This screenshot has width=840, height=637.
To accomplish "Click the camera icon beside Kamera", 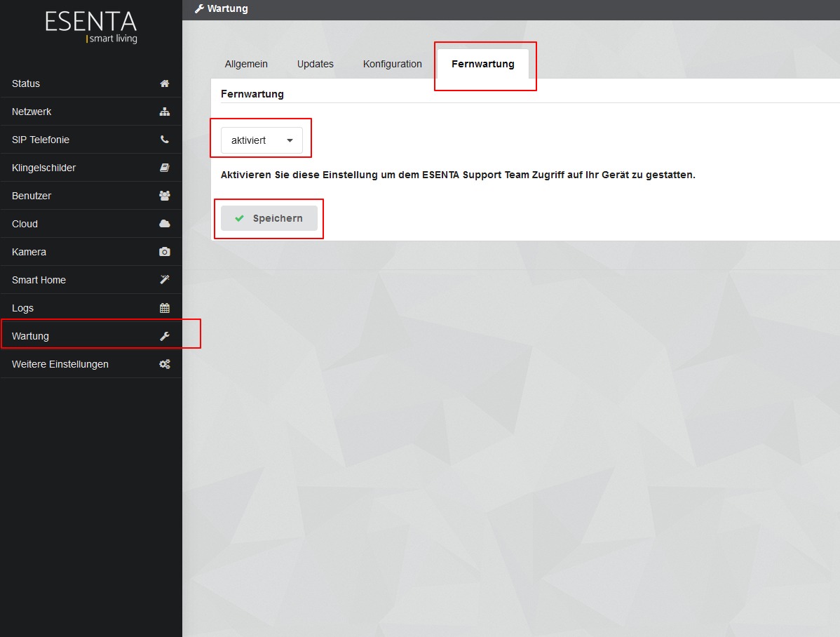I will click(x=165, y=252).
